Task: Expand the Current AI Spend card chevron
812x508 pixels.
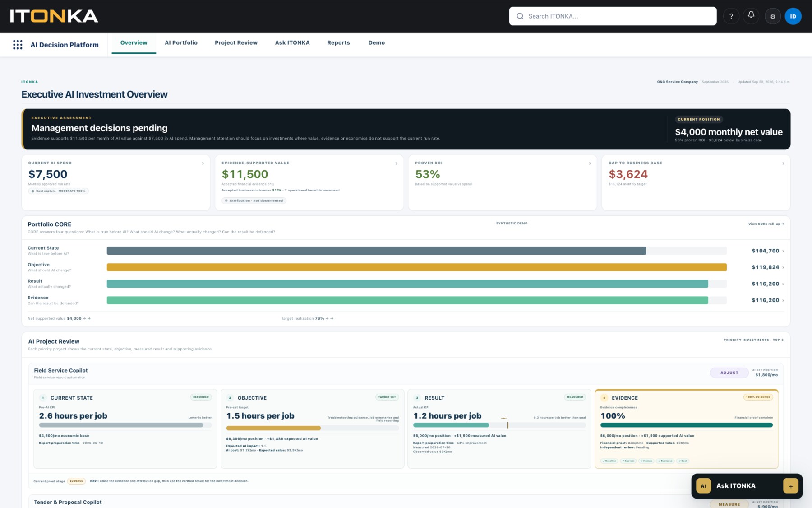Action: click(203, 163)
